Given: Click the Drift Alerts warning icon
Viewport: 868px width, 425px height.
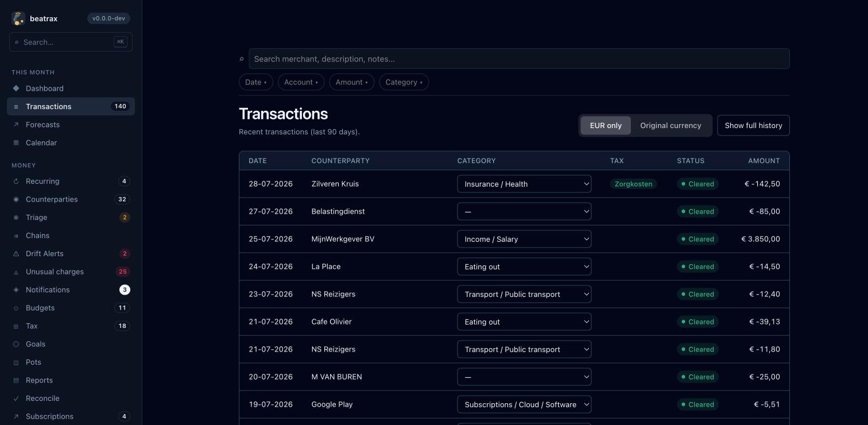Looking at the screenshot, I should click(16, 254).
